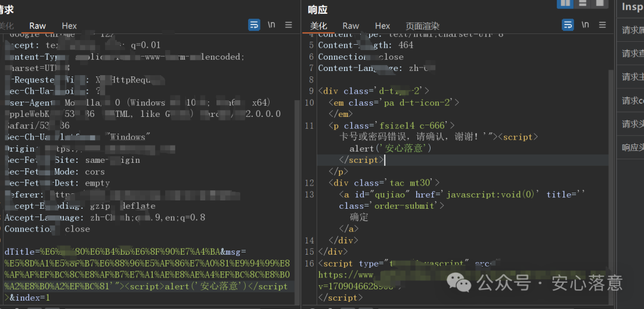Toggle word wrap in the response panel
The image size is (644, 309).
click(568, 25)
